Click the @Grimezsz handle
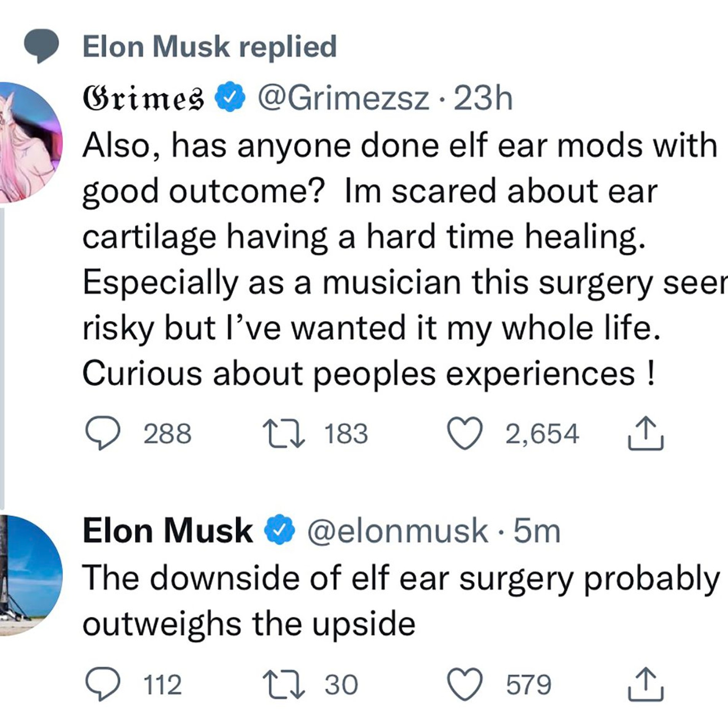The image size is (728, 728). pyautogui.click(x=343, y=99)
